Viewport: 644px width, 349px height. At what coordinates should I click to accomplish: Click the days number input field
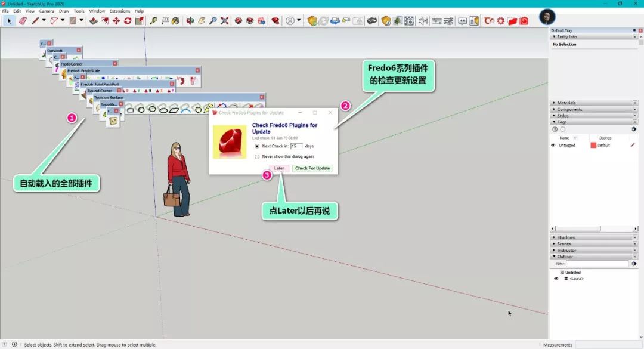(x=296, y=146)
